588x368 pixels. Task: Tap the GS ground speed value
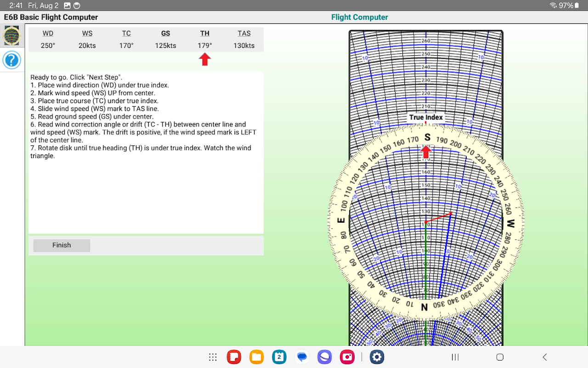point(165,46)
